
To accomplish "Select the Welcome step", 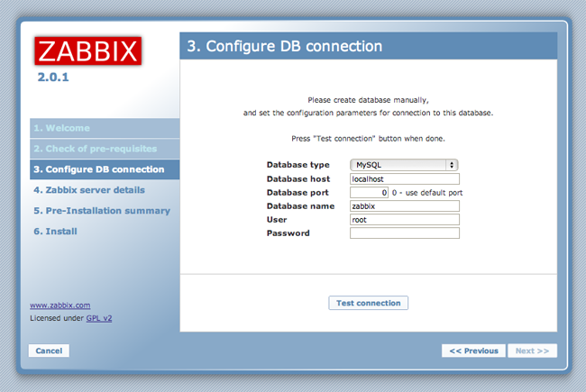I will pos(61,128).
